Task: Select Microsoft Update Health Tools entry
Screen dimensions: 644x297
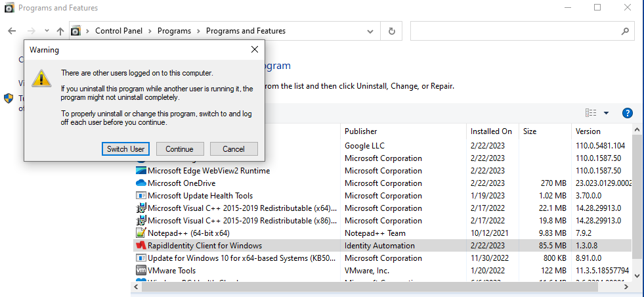Action: 200,196
